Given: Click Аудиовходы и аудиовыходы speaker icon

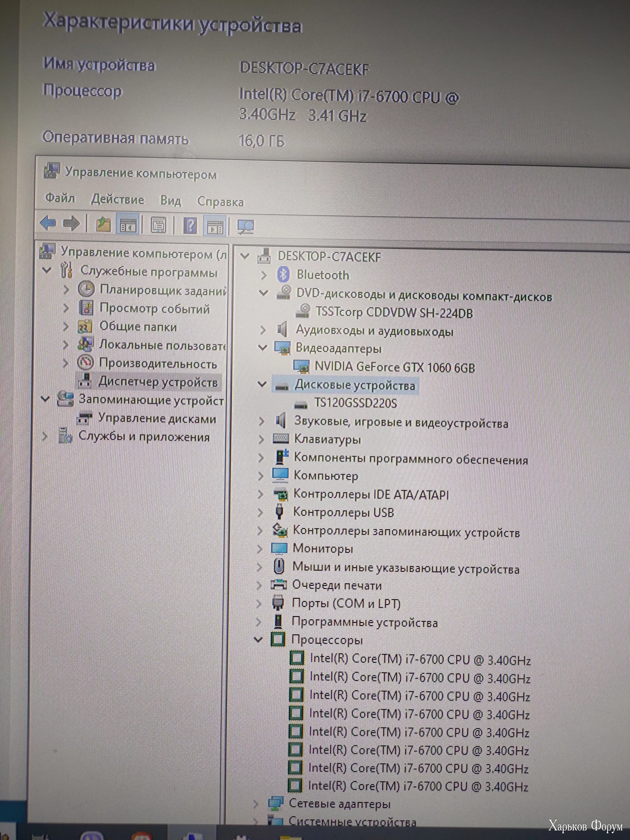Looking at the screenshot, I should pos(282,329).
